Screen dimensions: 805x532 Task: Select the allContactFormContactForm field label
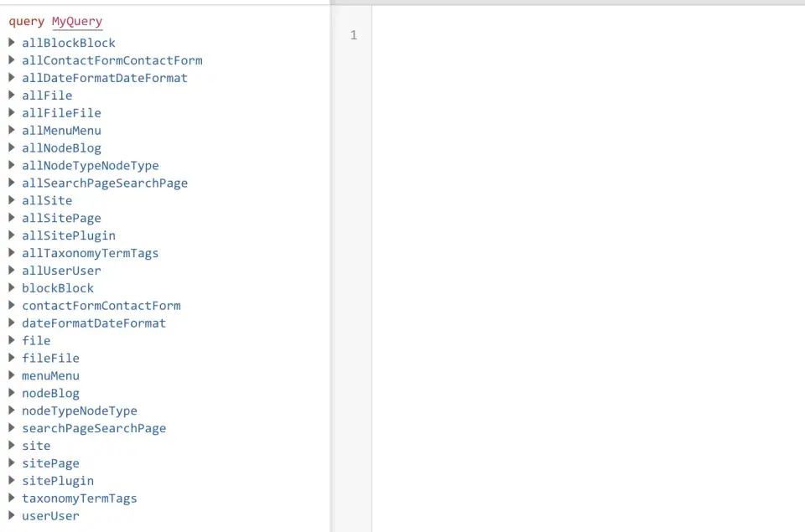(x=112, y=60)
